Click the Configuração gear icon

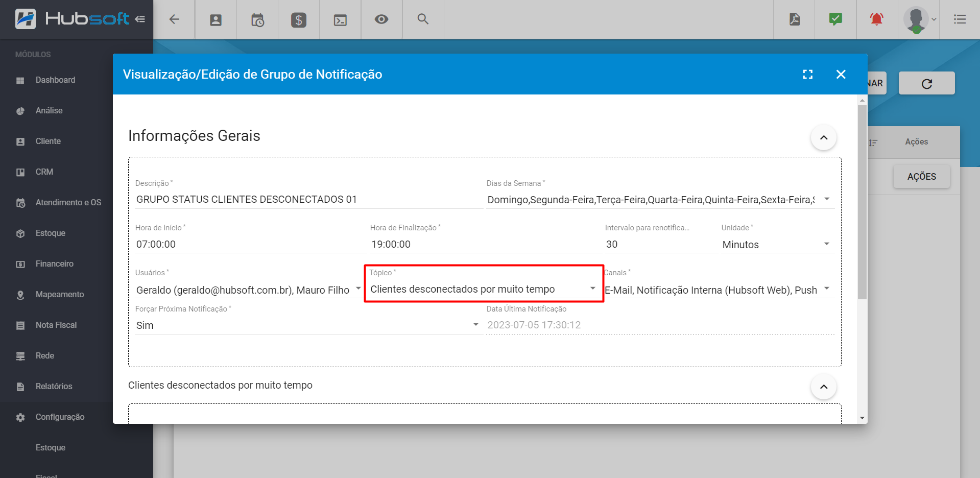(20, 418)
